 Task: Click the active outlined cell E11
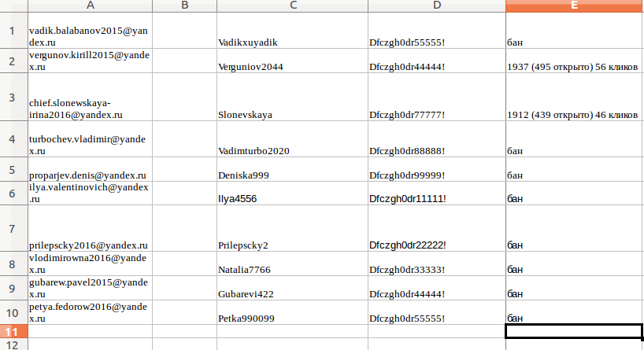point(574,332)
